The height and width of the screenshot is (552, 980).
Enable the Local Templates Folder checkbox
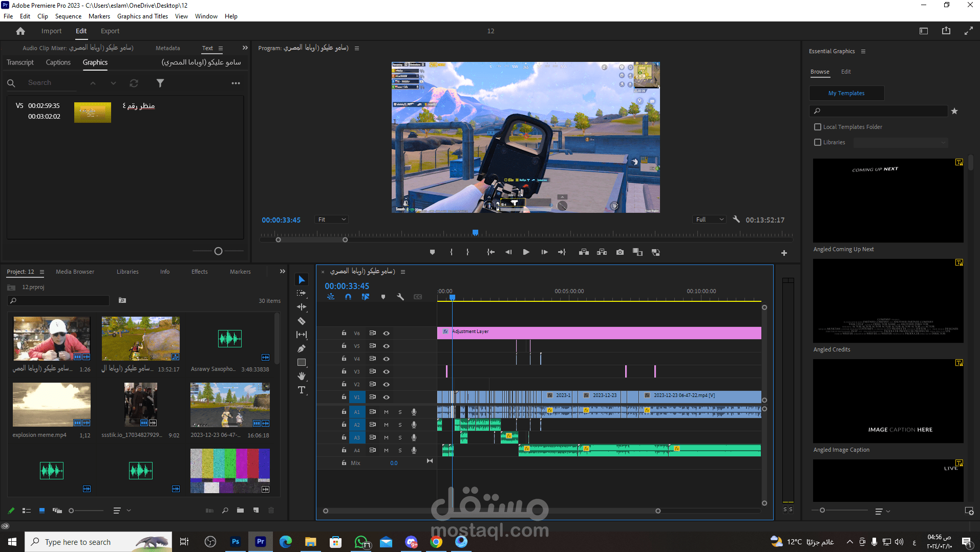(x=818, y=127)
